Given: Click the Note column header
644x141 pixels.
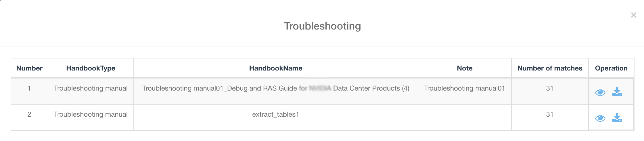Looking at the screenshot, I should [x=465, y=68].
